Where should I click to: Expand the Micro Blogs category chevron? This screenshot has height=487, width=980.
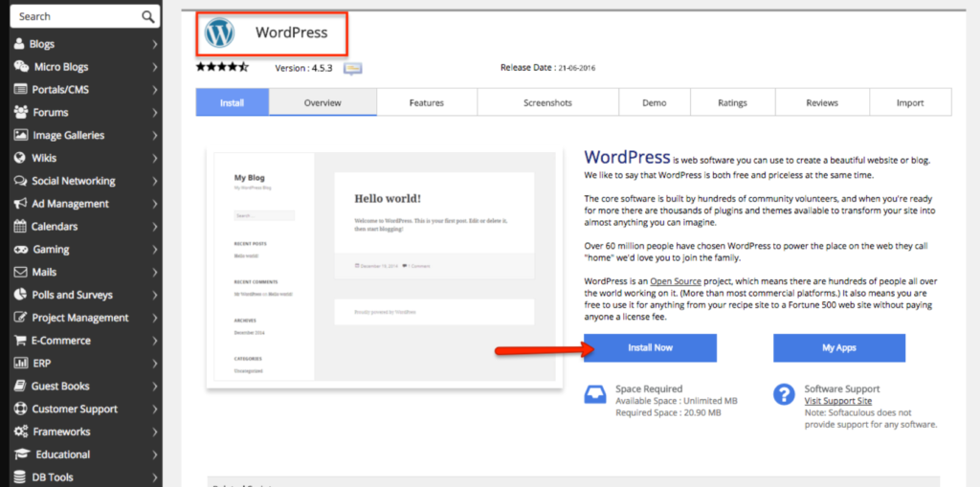154,67
